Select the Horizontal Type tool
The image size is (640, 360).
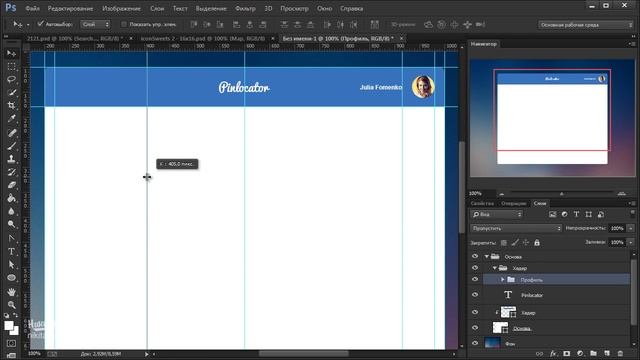[x=11, y=251]
